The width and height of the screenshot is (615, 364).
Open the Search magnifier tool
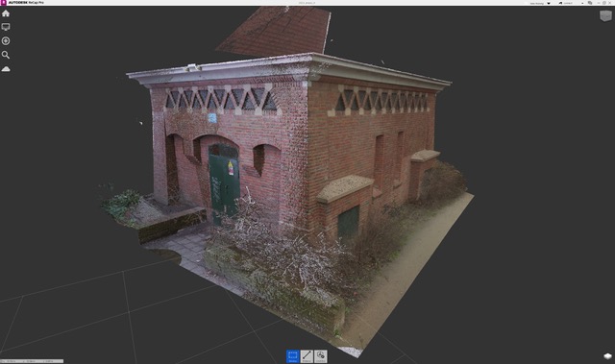click(x=6, y=55)
